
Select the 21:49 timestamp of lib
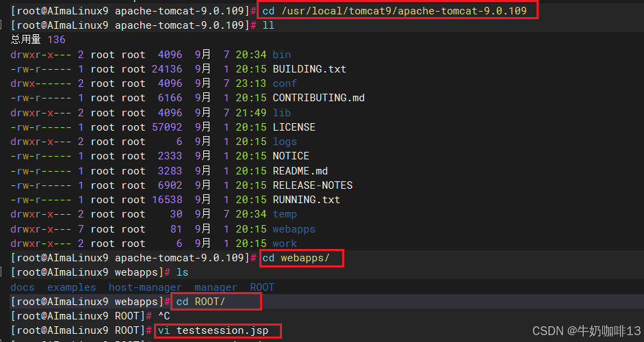click(251, 112)
